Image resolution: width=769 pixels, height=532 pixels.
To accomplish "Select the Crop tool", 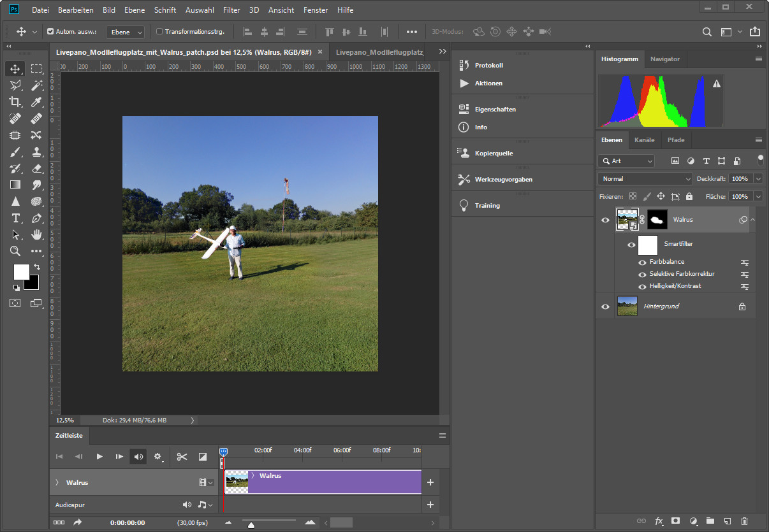I will click(x=15, y=102).
